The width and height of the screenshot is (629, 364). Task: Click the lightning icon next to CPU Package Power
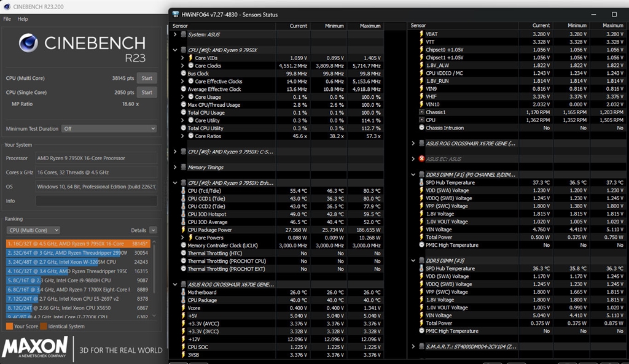click(183, 230)
